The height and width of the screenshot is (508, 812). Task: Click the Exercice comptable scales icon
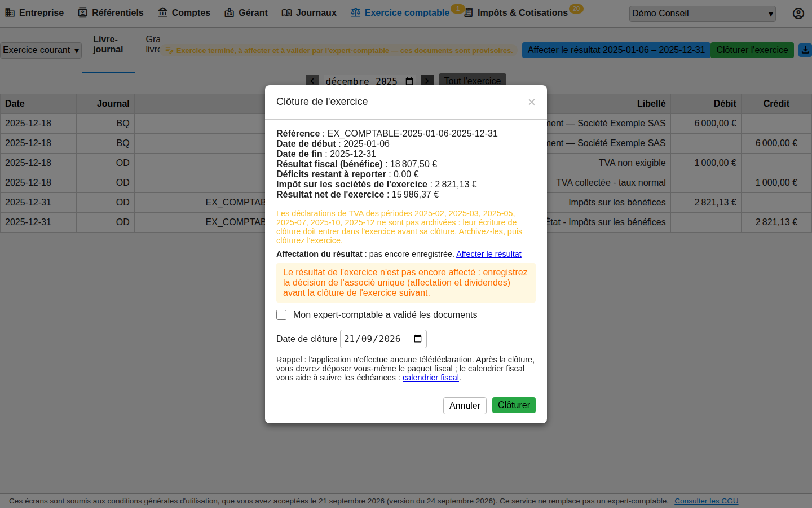click(x=356, y=12)
